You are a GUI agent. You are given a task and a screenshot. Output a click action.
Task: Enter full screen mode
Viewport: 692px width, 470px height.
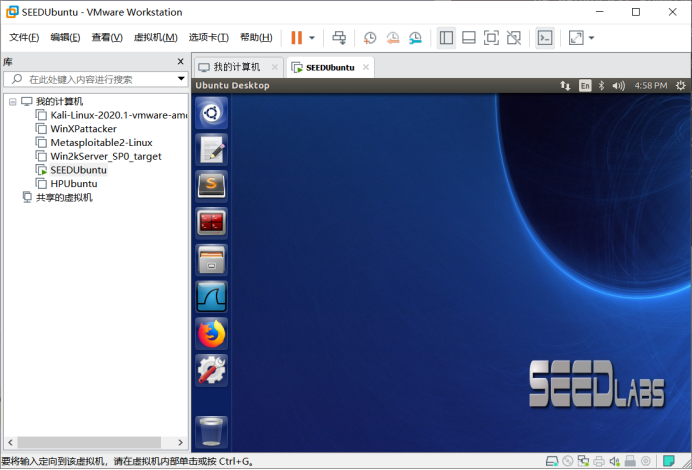[491, 38]
